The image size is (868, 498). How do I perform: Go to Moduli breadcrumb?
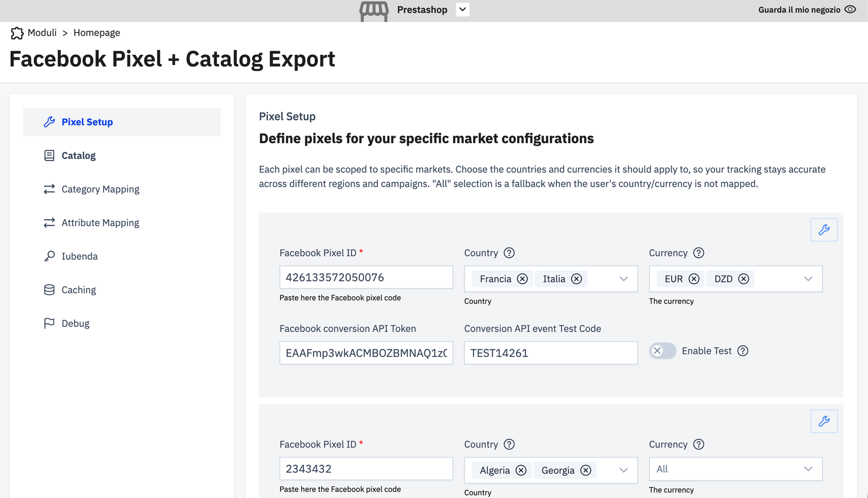click(42, 33)
